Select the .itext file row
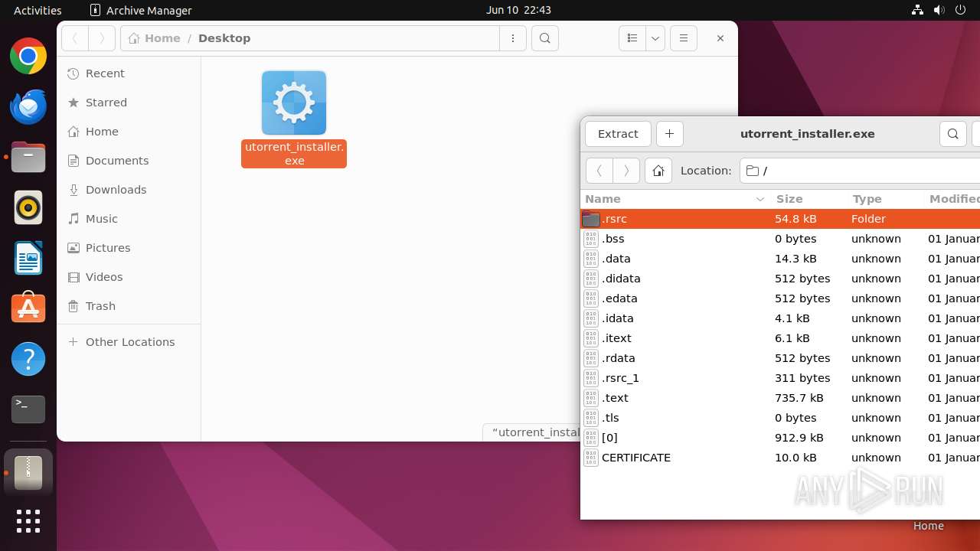 pyautogui.click(x=780, y=338)
